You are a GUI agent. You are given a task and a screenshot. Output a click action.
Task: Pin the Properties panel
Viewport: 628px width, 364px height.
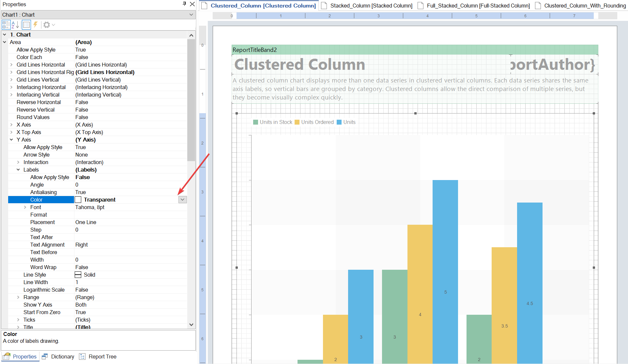coord(184,4)
